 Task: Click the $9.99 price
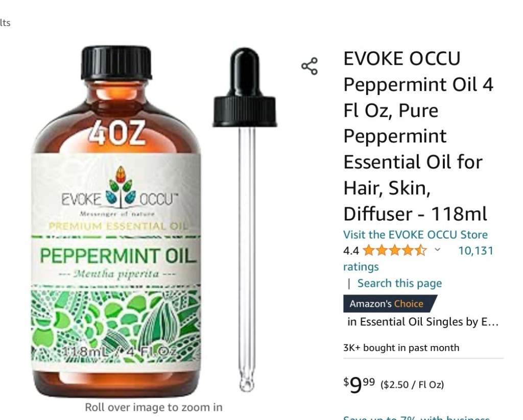coord(359,384)
